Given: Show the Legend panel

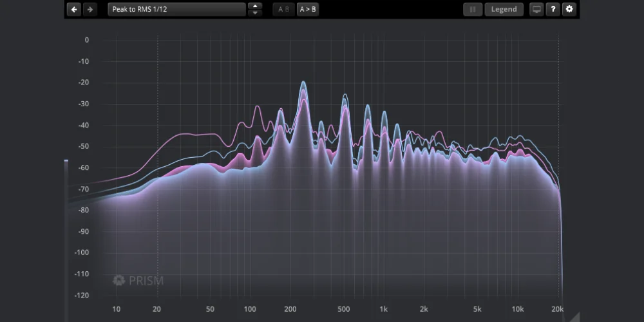Looking at the screenshot, I should 504,10.
